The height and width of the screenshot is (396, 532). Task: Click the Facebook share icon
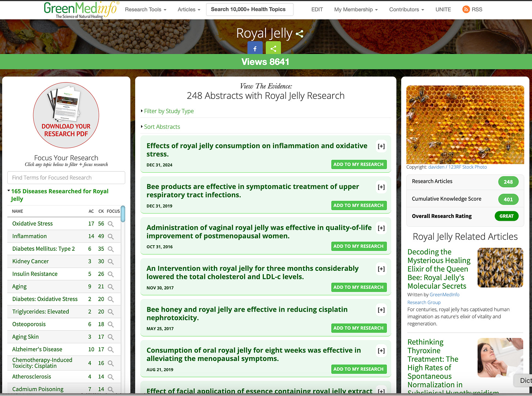pyautogui.click(x=255, y=48)
